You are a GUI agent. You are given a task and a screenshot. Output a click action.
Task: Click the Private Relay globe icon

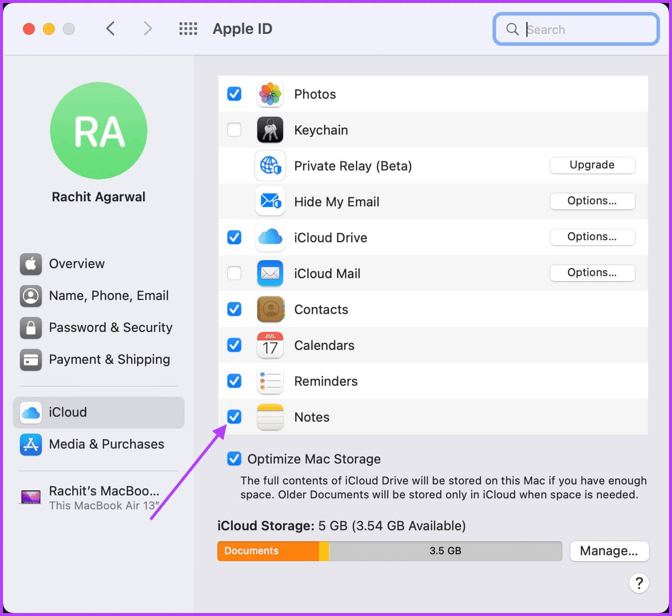270,165
